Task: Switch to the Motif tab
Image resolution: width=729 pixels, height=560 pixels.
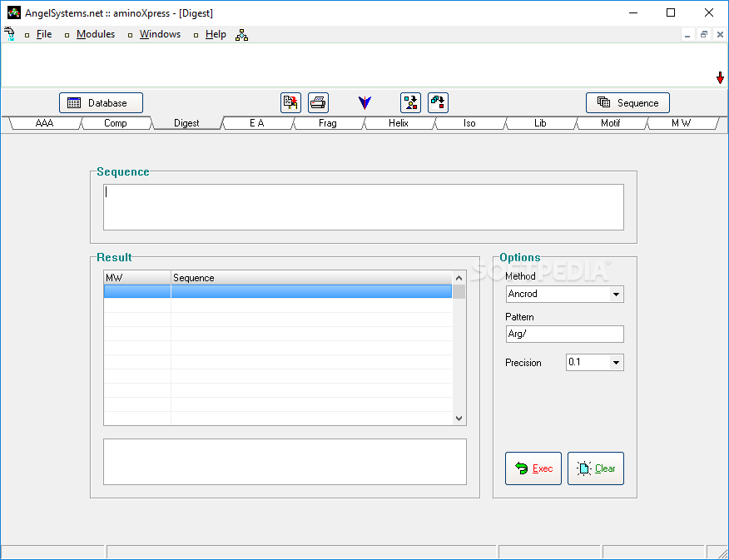Action: 611,123
